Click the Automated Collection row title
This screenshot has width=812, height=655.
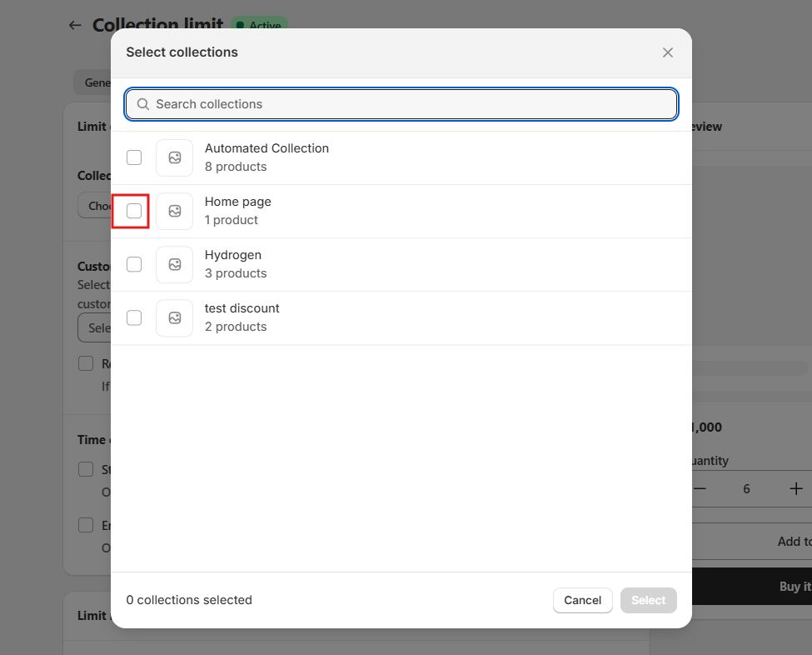pos(267,148)
